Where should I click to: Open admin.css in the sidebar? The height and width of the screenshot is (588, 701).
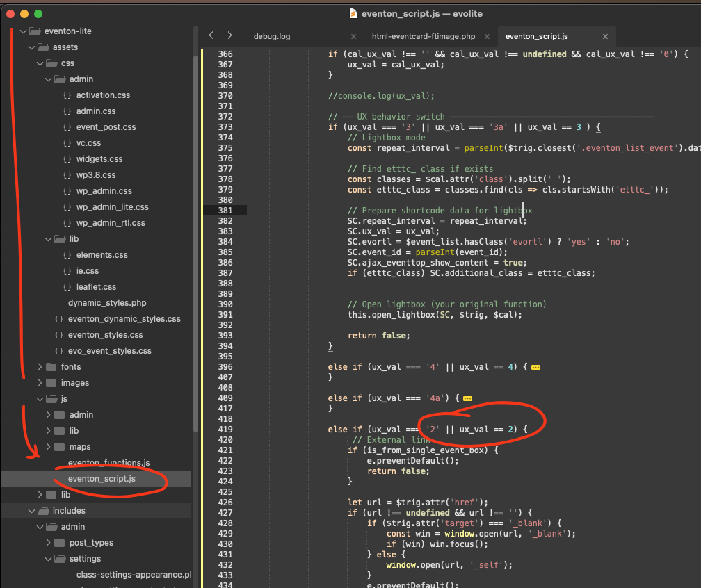coord(96,111)
